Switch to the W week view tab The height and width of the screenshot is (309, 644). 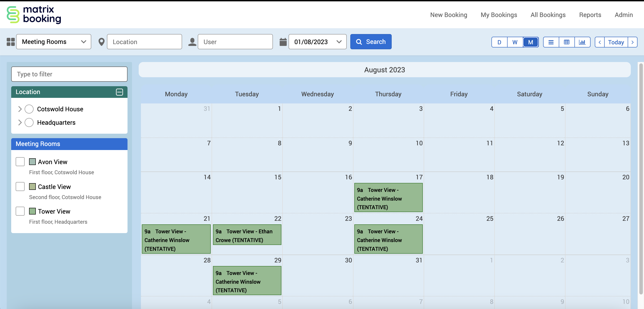coord(515,42)
